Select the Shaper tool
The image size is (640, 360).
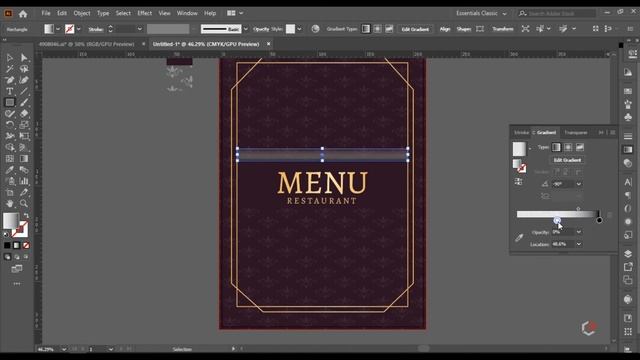[x=10, y=113]
